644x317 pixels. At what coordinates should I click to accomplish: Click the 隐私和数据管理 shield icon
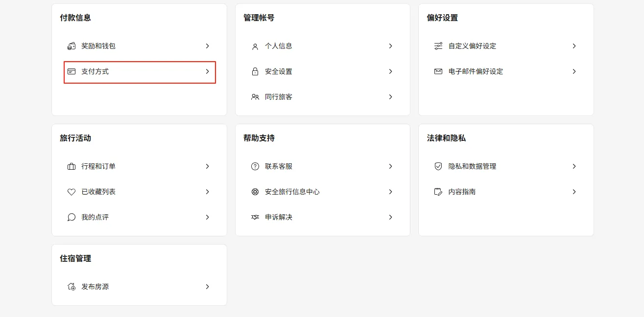(438, 166)
